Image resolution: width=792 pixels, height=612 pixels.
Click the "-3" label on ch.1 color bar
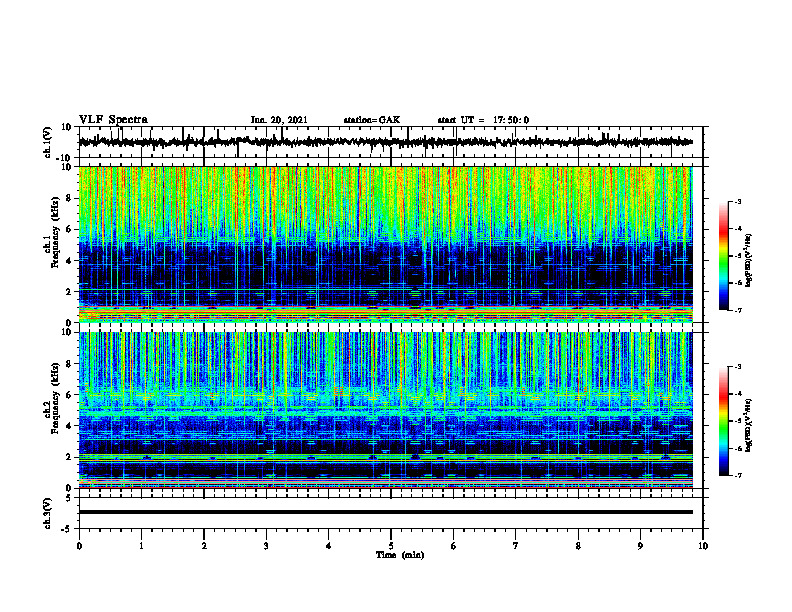tap(737, 201)
